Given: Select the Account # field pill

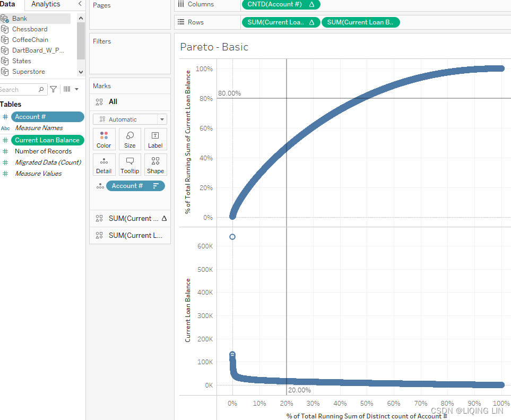Looking at the screenshot, I should pos(48,117).
